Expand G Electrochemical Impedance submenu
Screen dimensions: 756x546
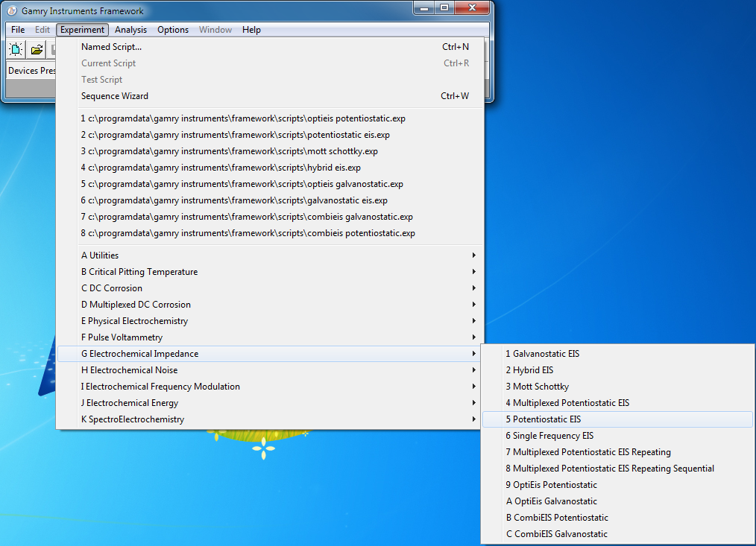[268, 353]
